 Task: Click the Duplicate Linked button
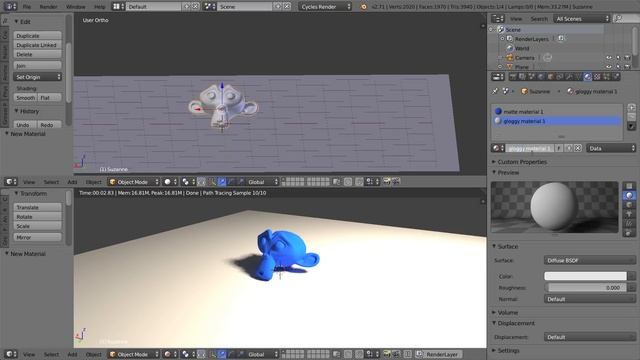click(38, 45)
